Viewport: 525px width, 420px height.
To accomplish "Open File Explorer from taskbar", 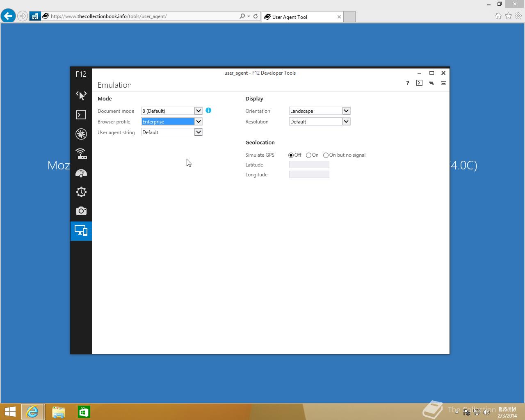I will 58,411.
